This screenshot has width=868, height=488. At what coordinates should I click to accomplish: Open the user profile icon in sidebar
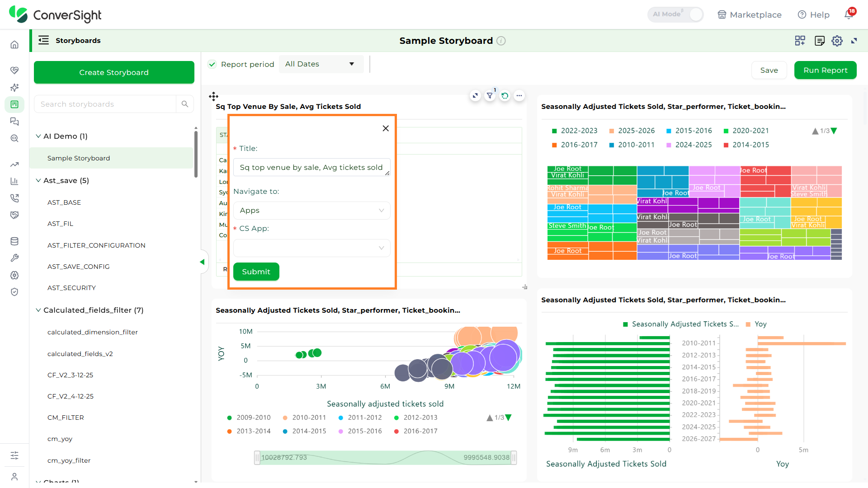point(14,477)
